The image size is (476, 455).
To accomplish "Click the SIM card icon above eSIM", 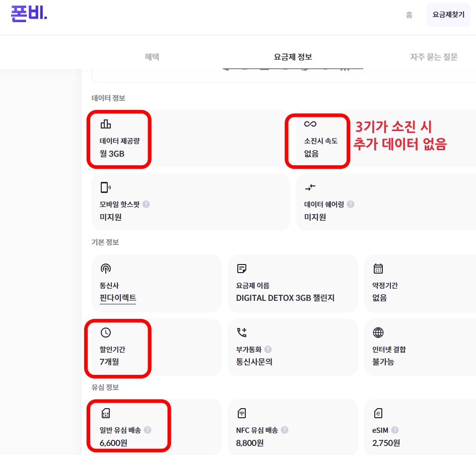I will point(379,413).
